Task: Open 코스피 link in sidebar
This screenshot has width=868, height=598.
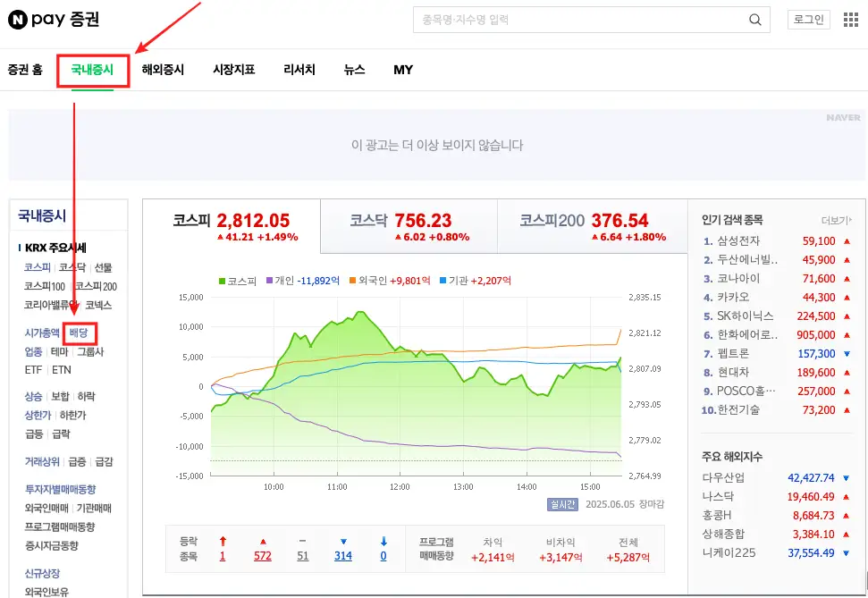Action: coord(37,267)
